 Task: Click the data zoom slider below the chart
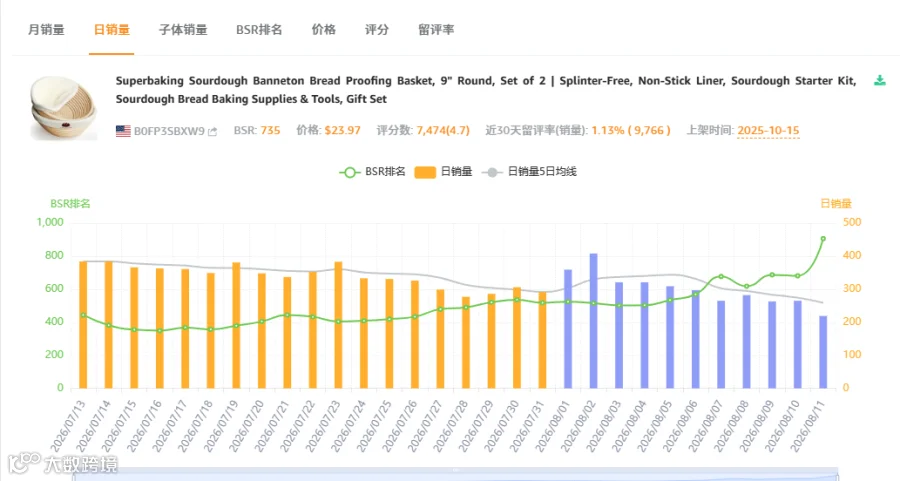[455, 474]
